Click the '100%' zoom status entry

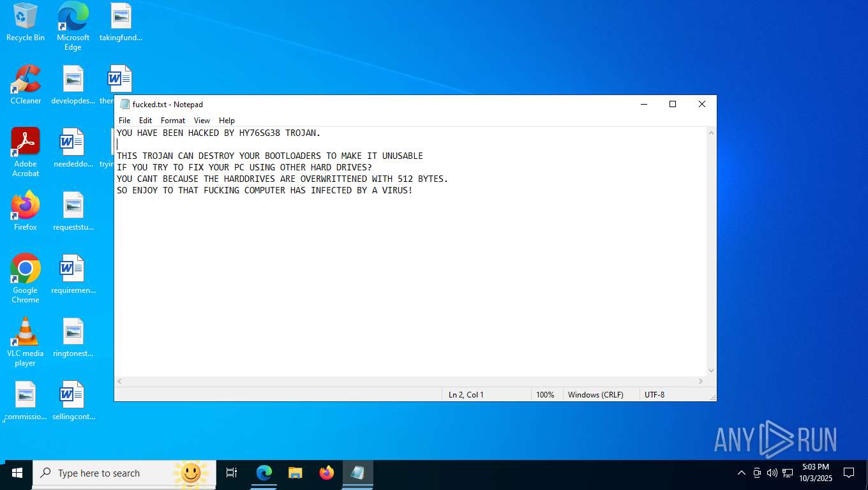[x=545, y=395]
